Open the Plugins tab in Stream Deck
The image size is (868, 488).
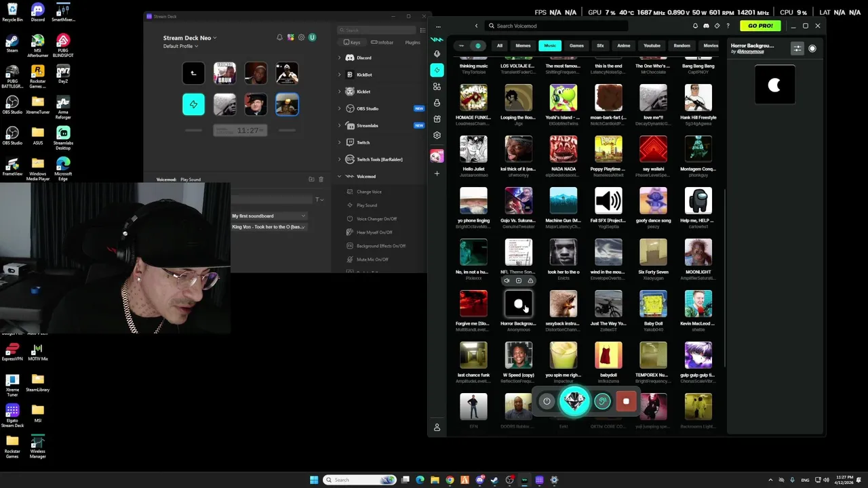point(412,43)
